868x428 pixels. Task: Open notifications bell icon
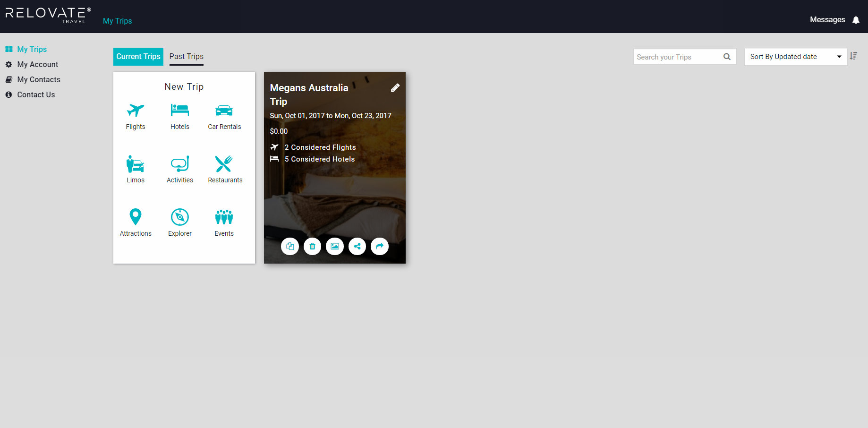coord(856,20)
